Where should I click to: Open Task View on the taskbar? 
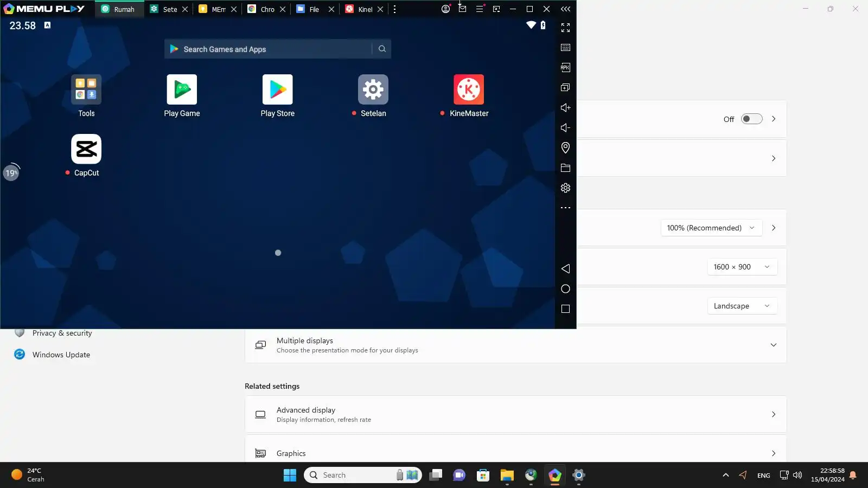pos(436,476)
